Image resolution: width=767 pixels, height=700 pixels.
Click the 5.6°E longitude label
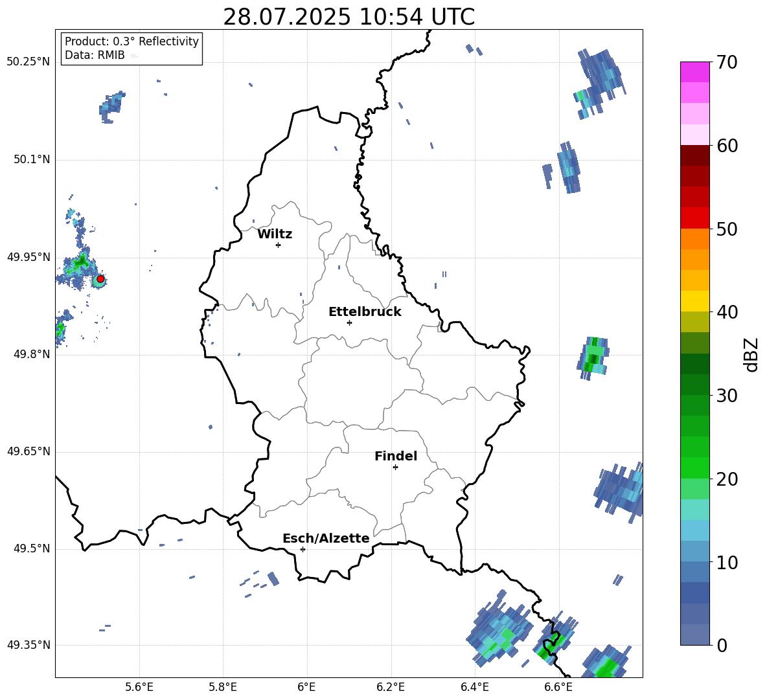click(x=139, y=687)
